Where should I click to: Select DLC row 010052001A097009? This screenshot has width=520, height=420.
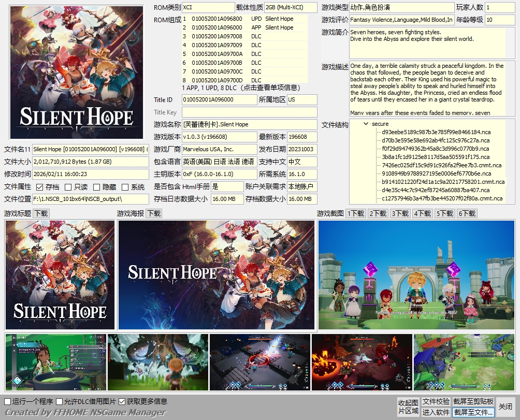[244, 45]
